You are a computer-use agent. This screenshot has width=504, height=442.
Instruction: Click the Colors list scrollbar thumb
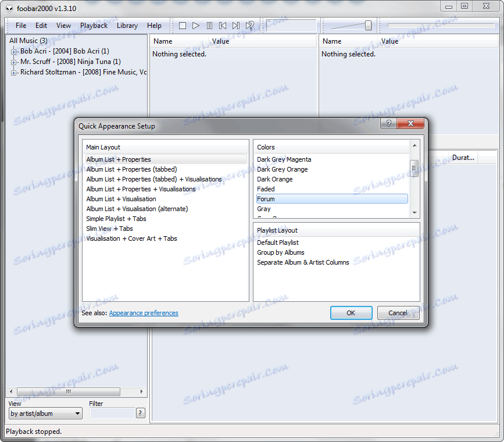click(x=414, y=168)
